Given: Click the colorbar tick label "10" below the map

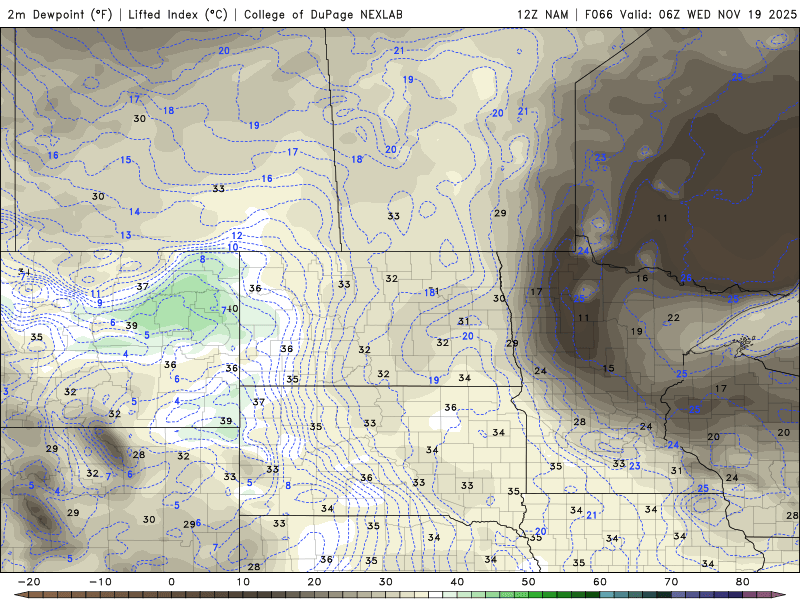Looking at the screenshot, I should point(243,582).
